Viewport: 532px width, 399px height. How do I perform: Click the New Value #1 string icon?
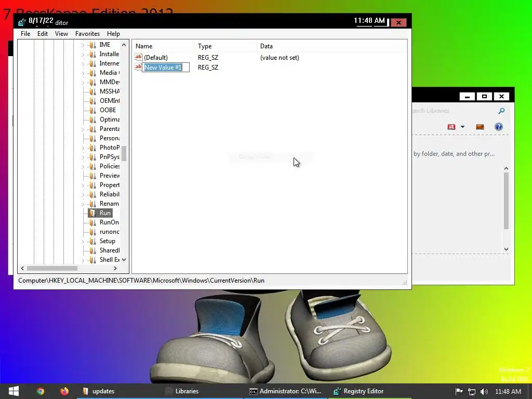[138, 67]
